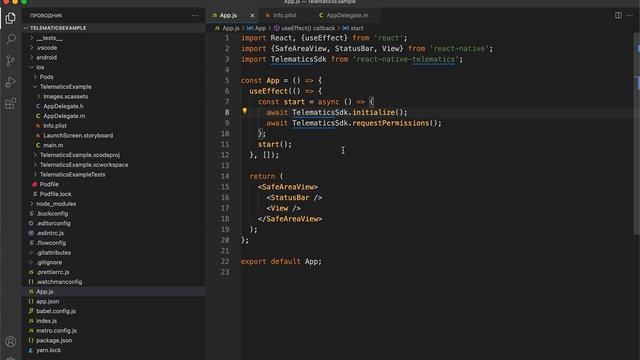Open editor more actions ellipsis

pyautogui.click(x=630, y=16)
